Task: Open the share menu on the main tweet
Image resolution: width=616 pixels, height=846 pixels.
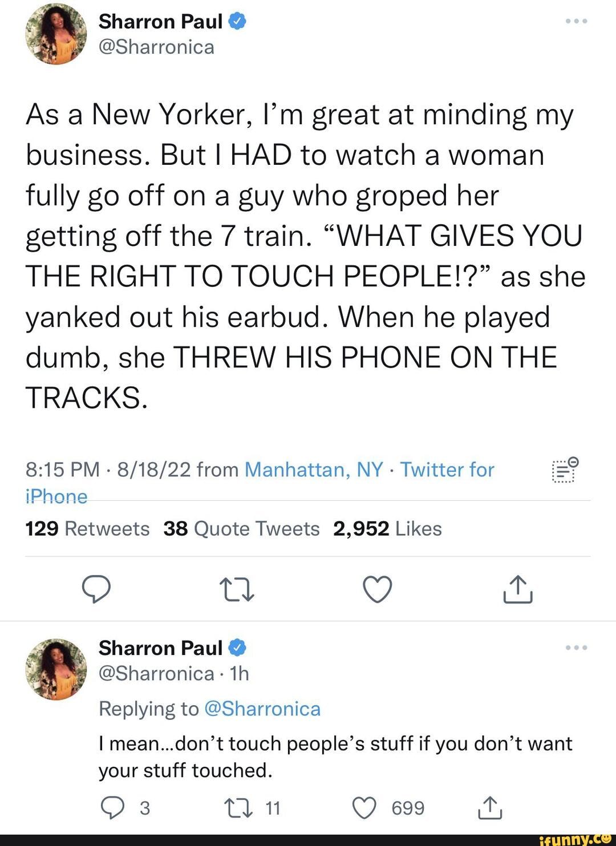Action: point(518,590)
